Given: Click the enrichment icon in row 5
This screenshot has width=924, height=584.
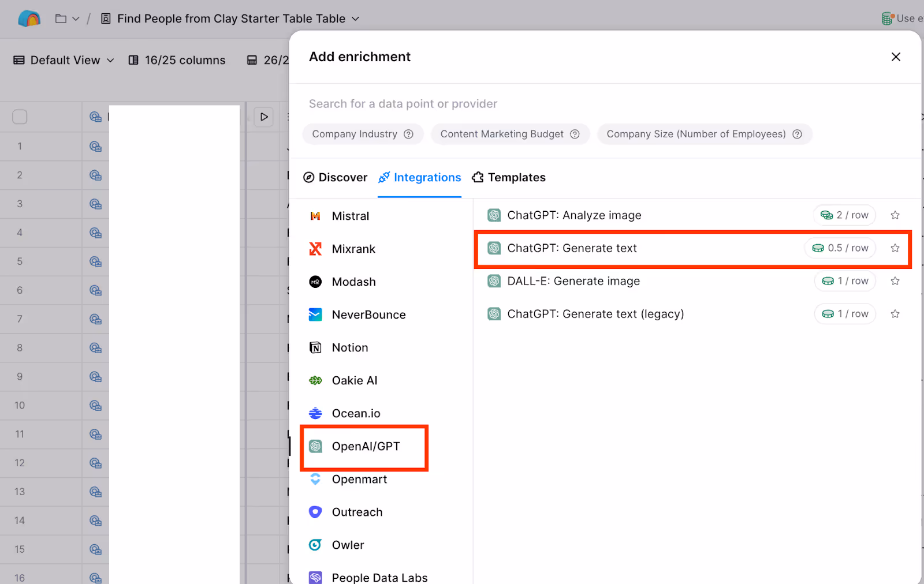Looking at the screenshot, I should pos(95,261).
